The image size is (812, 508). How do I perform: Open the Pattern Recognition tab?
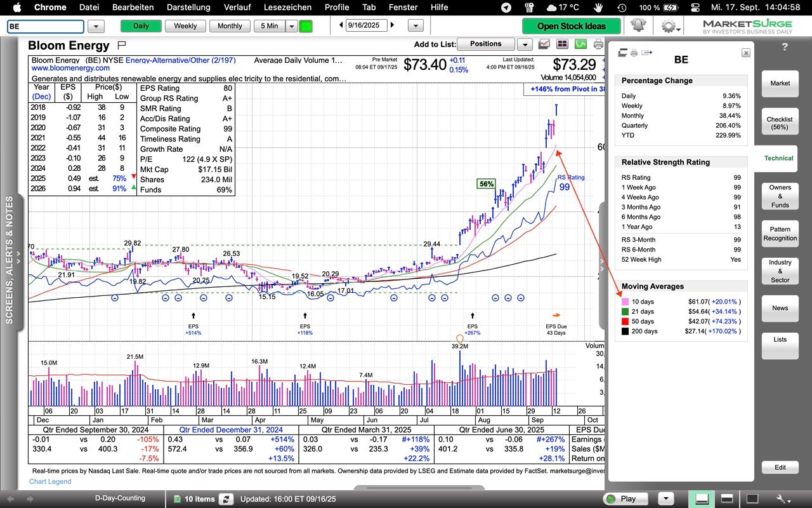tap(780, 234)
